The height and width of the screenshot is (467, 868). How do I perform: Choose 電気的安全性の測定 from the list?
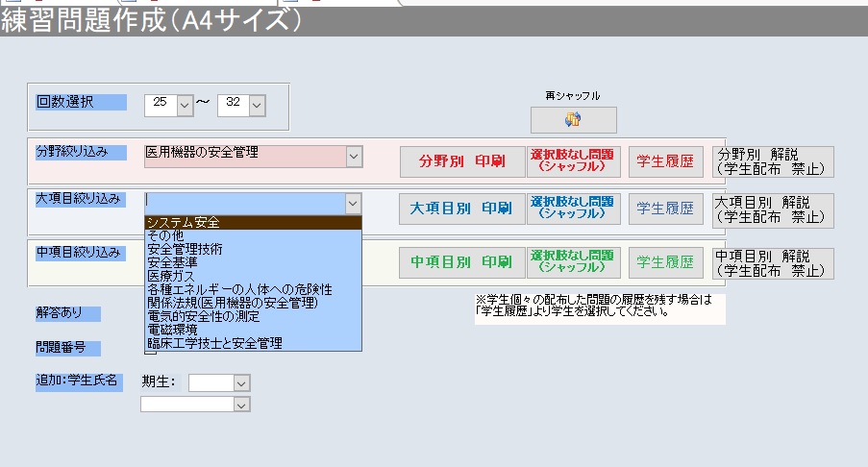[253, 316]
